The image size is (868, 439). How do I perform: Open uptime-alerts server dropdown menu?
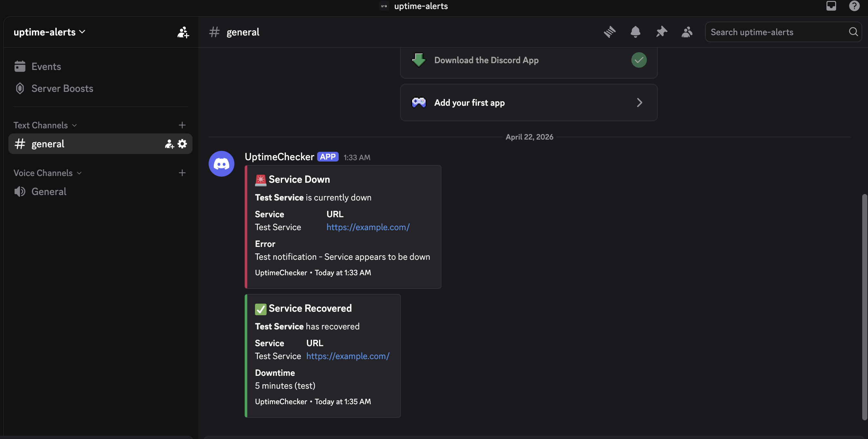coord(49,32)
